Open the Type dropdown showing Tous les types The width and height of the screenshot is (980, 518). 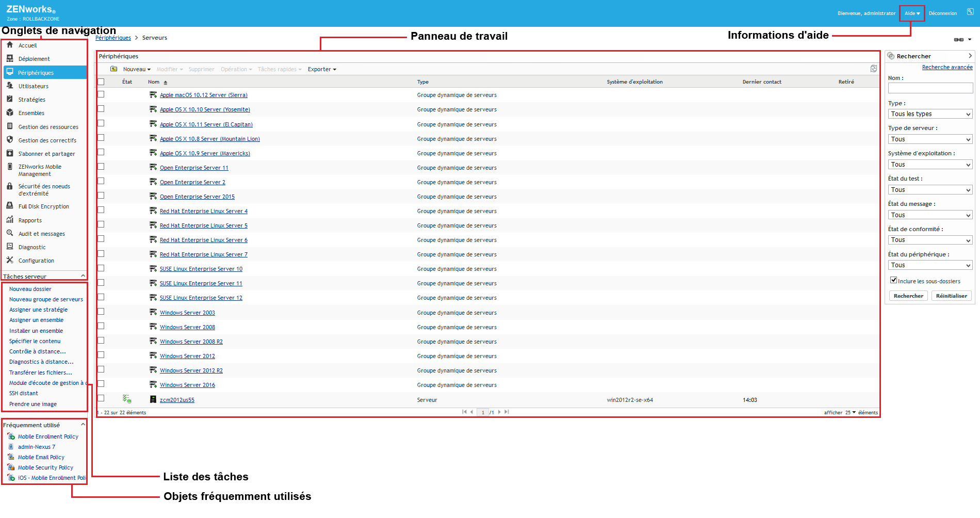[x=930, y=114]
